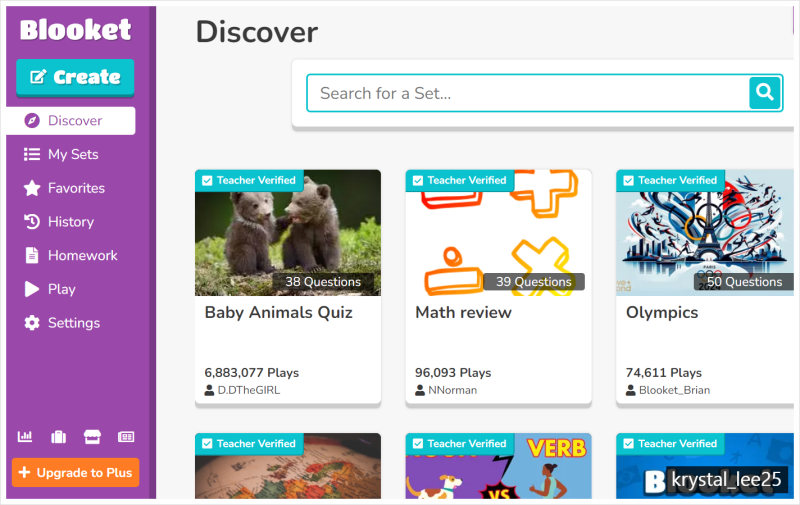Click the gear icon beside Settings
The height and width of the screenshot is (505, 800).
point(32,322)
